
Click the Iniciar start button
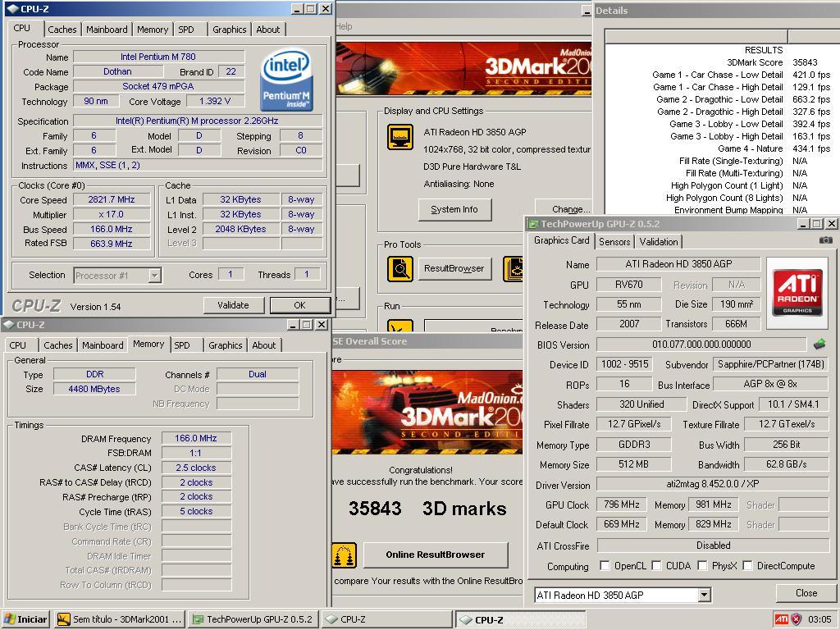point(25,619)
